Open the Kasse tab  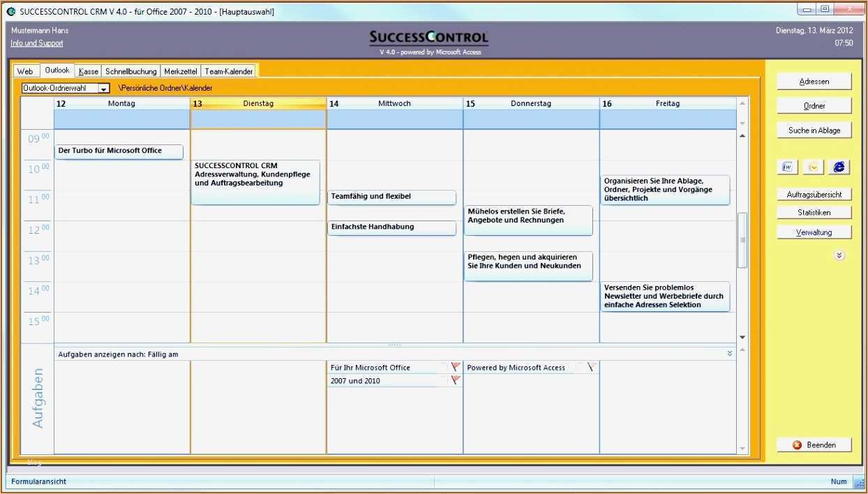tap(88, 70)
